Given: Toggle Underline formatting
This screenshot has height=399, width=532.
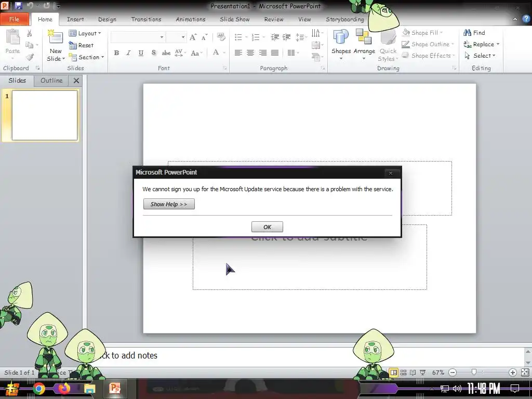Looking at the screenshot, I should [141, 52].
